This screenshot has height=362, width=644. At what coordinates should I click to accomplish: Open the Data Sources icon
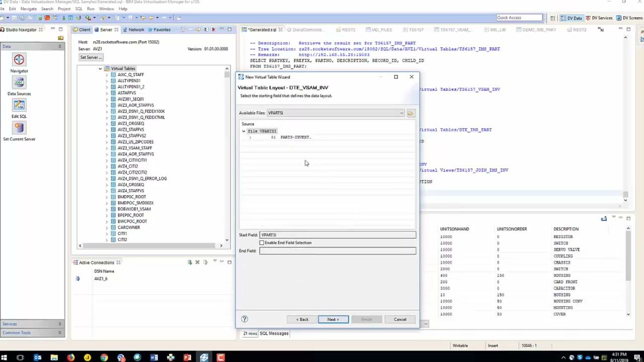tap(19, 82)
